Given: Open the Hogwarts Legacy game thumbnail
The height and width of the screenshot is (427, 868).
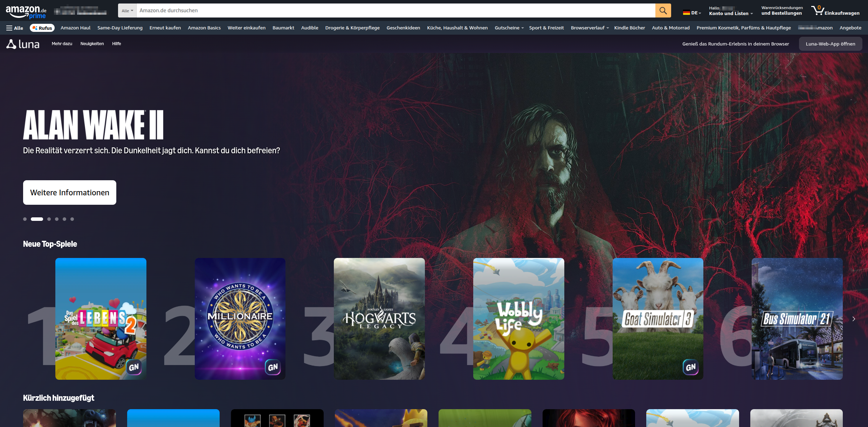Looking at the screenshot, I should pyautogui.click(x=379, y=319).
